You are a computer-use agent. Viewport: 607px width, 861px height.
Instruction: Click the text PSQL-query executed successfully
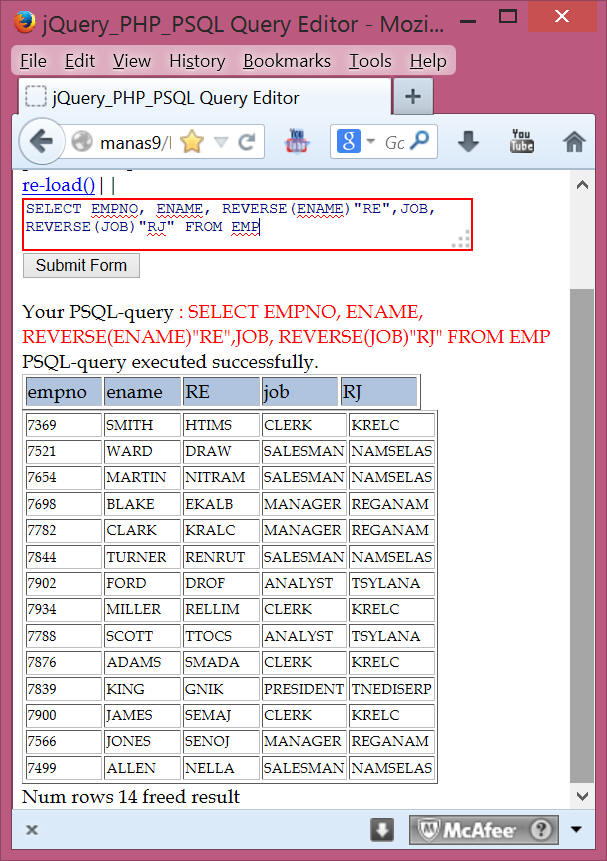[x=170, y=362]
